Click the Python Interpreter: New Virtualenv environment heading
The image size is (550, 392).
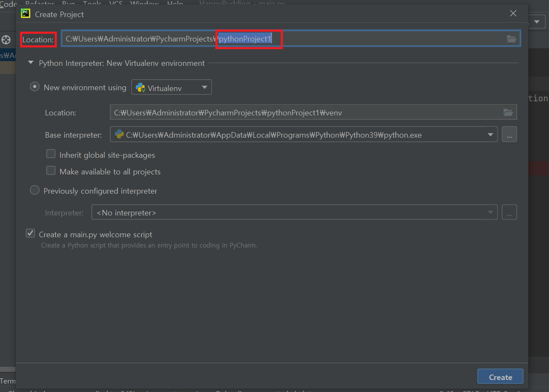click(x=122, y=63)
